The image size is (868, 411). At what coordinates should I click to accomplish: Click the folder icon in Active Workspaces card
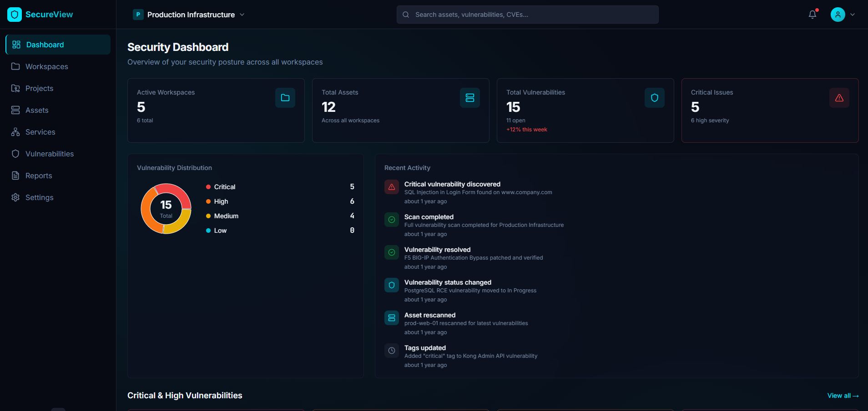click(x=285, y=98)
